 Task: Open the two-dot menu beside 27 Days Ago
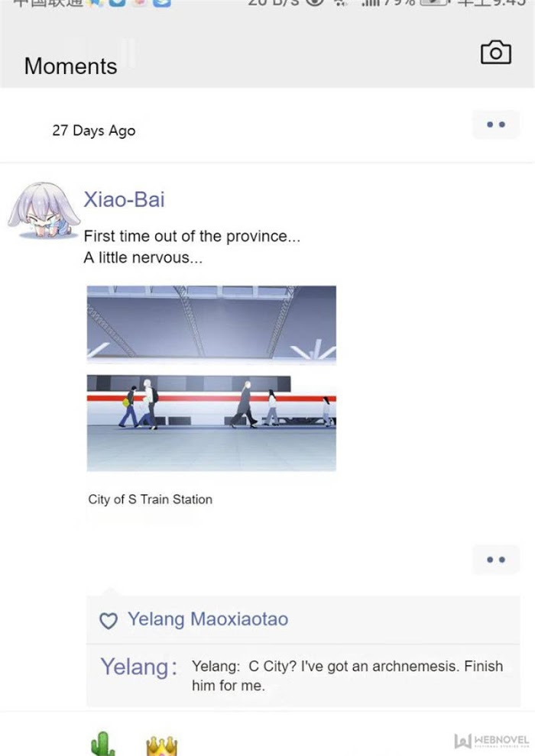tap(496, 124)
